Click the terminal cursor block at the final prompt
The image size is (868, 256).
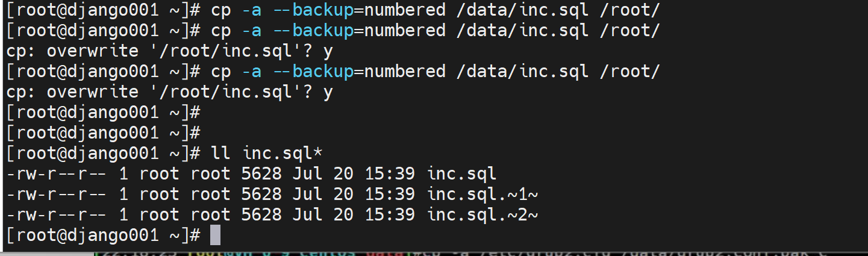click(215, 235)
